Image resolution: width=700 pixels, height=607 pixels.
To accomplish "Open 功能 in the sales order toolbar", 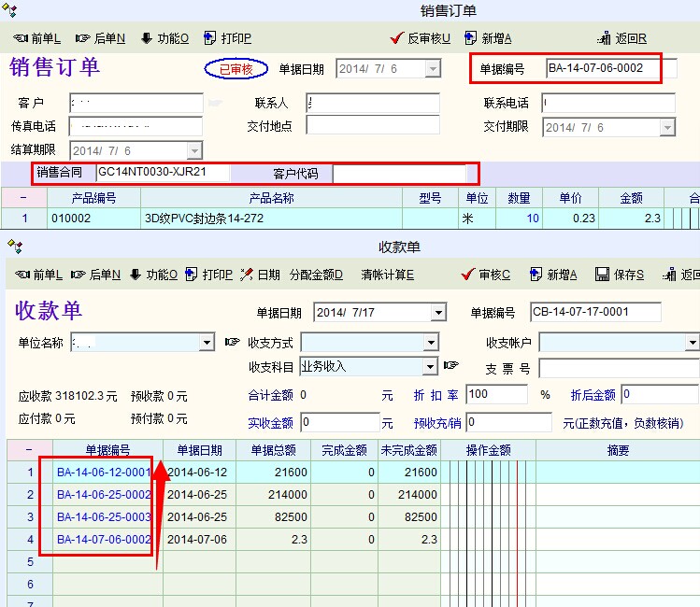I will (164, 38).
